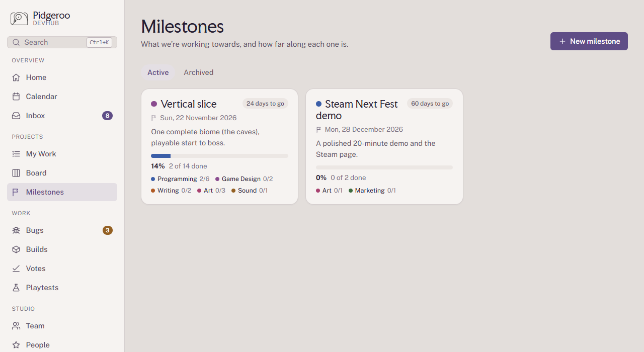The height and width of the screenshot is (352, 644).
Task: Click the 2 of 14 done text
Action: pos(188,166)
